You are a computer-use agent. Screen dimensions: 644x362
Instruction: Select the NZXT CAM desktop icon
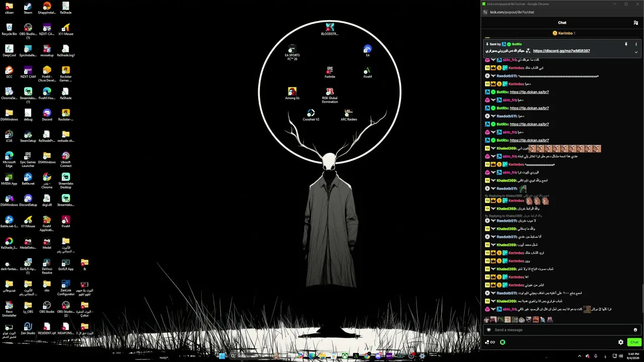pos(28,72)
